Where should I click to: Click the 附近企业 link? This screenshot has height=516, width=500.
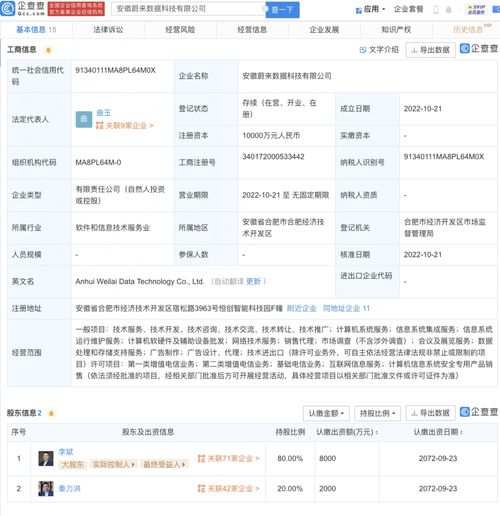[301, 308]
